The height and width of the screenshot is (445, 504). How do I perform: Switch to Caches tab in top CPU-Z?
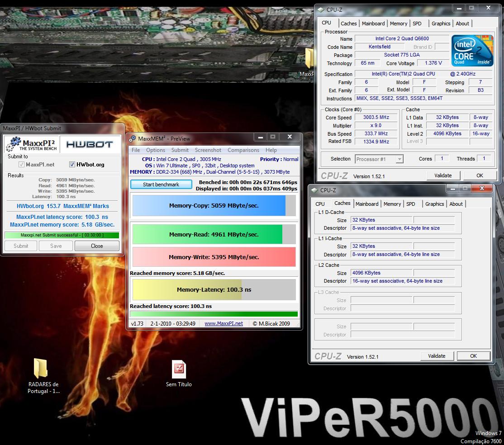click(x=348, y=24)
